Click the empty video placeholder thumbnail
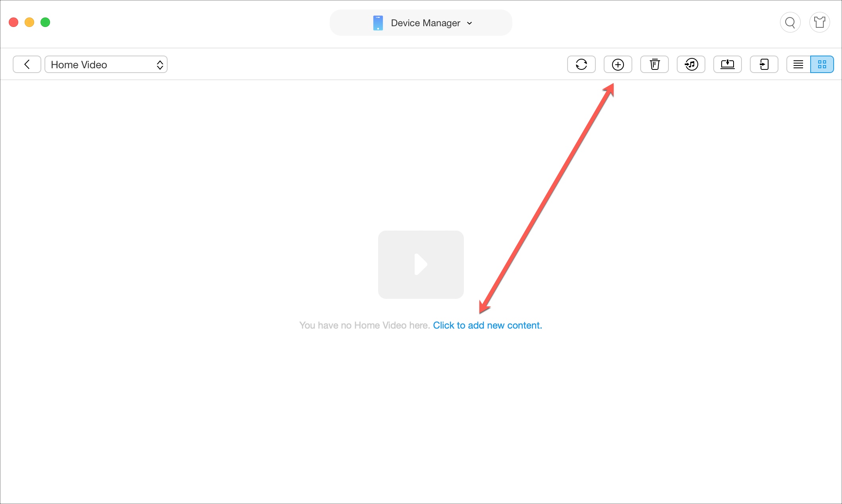 tap(421, 264)
